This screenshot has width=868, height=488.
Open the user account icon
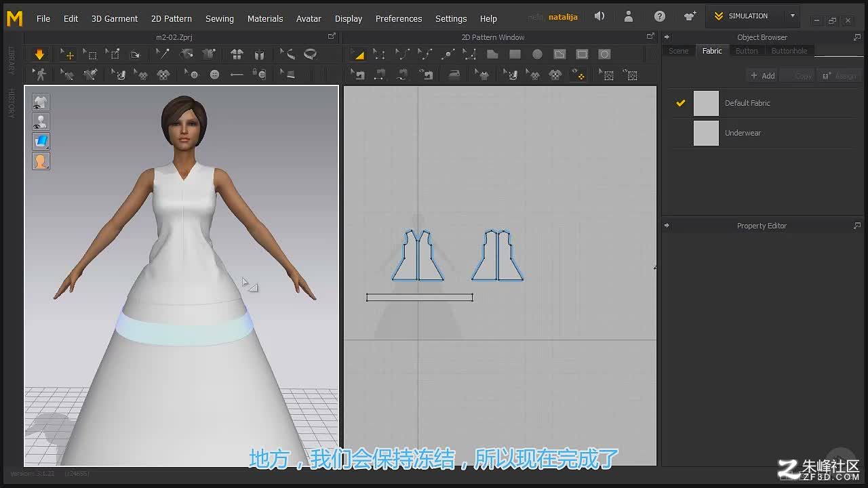[x=629, y=16]
